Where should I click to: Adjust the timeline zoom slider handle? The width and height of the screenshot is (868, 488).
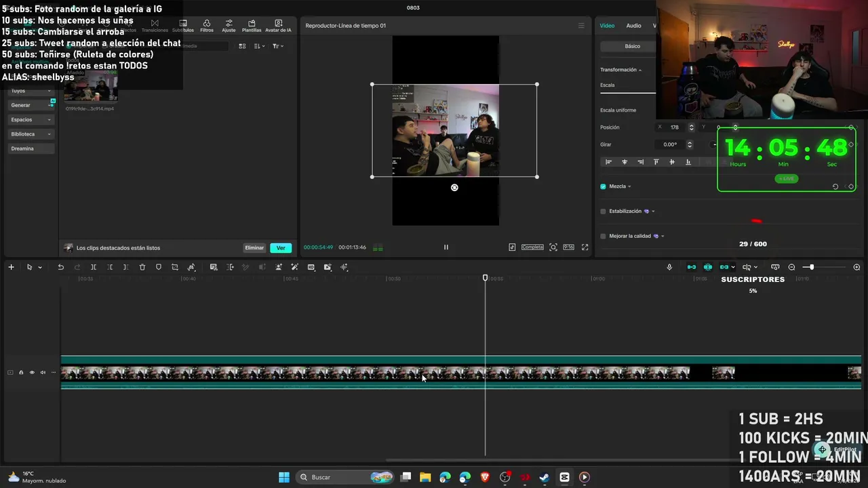tap(811, 267)
